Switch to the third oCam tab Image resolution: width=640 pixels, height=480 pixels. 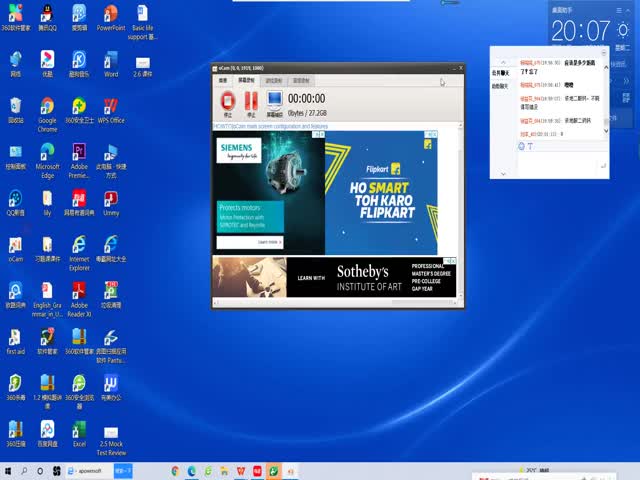273,80
